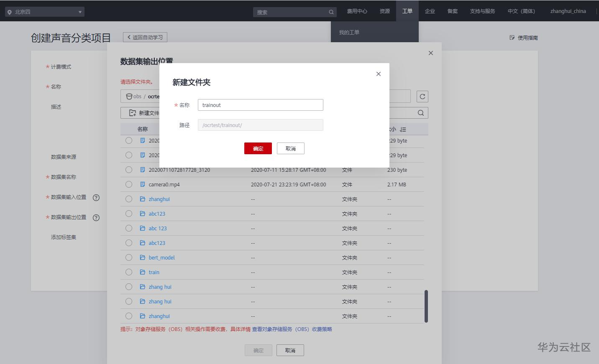Click the 20200711072817728_3120 file name
Viewport: 599px width, 364px height.
tap(179, 170)
